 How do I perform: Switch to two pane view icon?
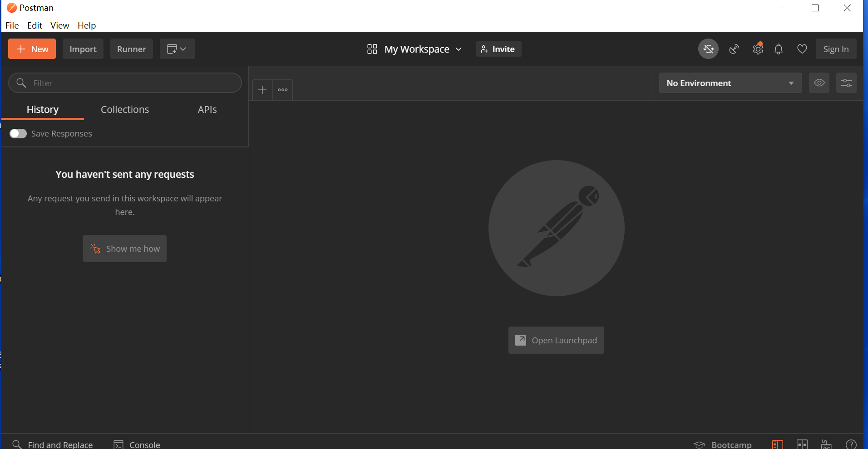(802, 444)
